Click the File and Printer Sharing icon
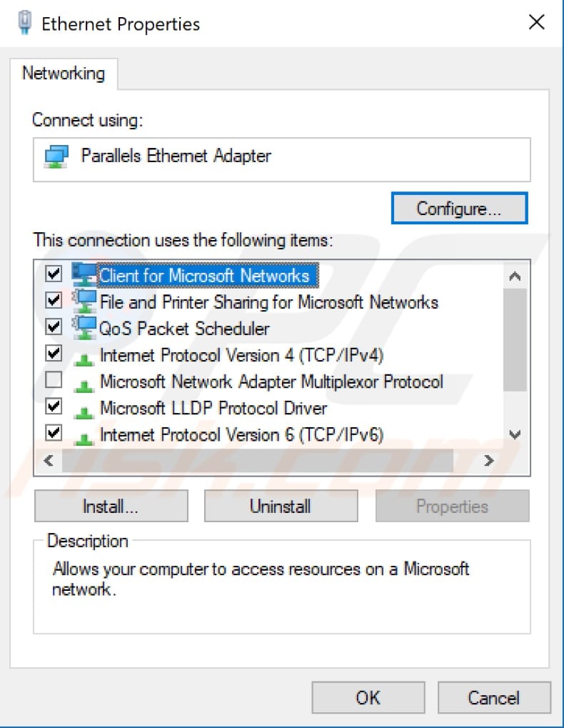The width and height of the screenshot is (564, 728). (x=86, y=301)
